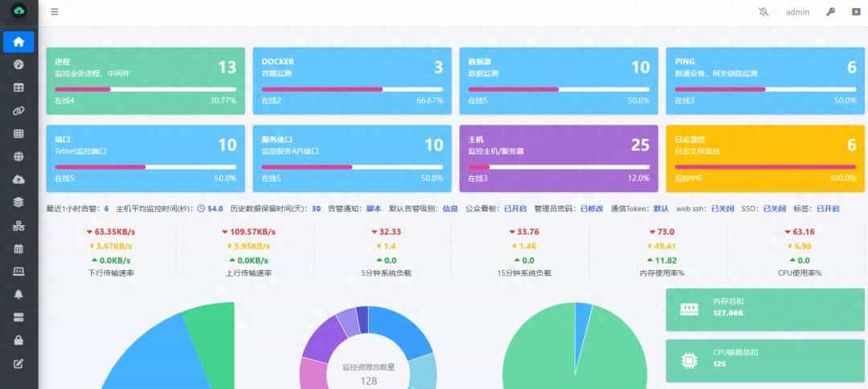Click the CPU使用率% label
868x389 pixels.
point(800,272)
